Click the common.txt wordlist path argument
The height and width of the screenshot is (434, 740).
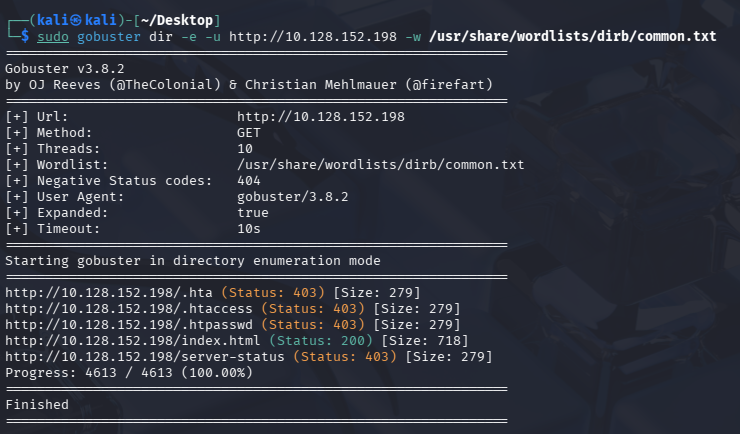tap(572, 36)
